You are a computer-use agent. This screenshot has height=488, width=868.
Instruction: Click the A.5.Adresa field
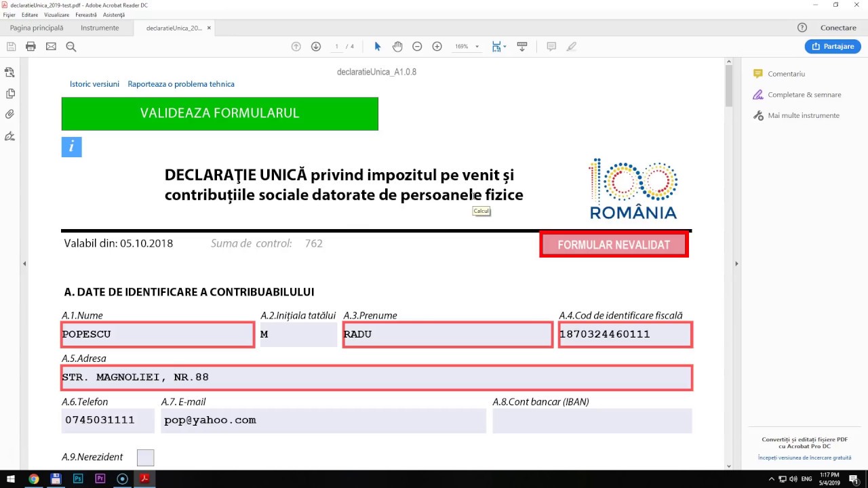(376, 378)
